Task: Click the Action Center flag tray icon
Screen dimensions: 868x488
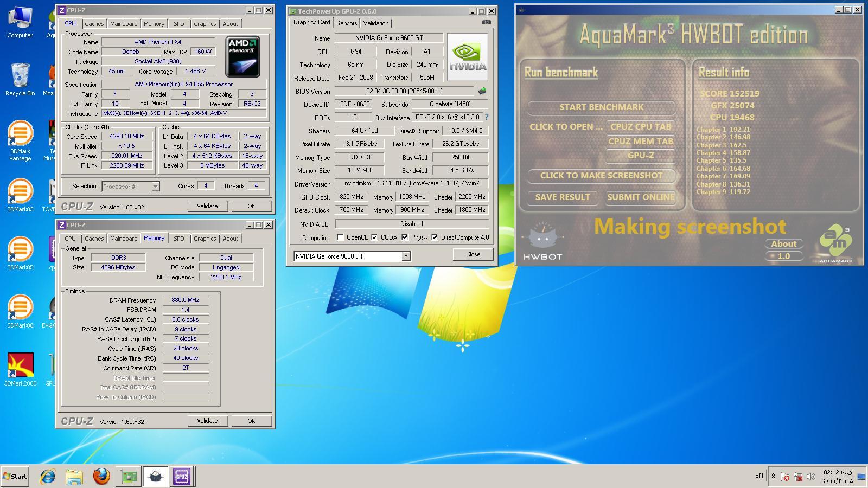Action: [x=785, y=477]
